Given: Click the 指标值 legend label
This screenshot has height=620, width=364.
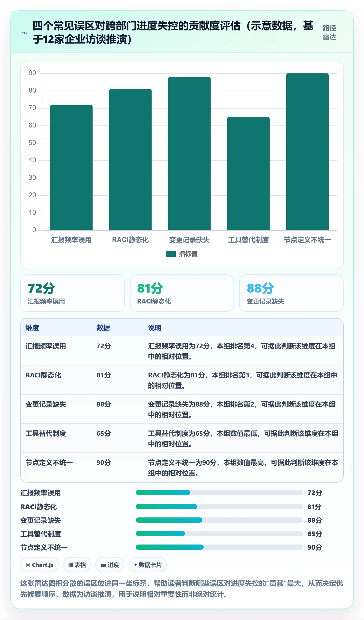Looking at the screenshot, I should 188,254.
